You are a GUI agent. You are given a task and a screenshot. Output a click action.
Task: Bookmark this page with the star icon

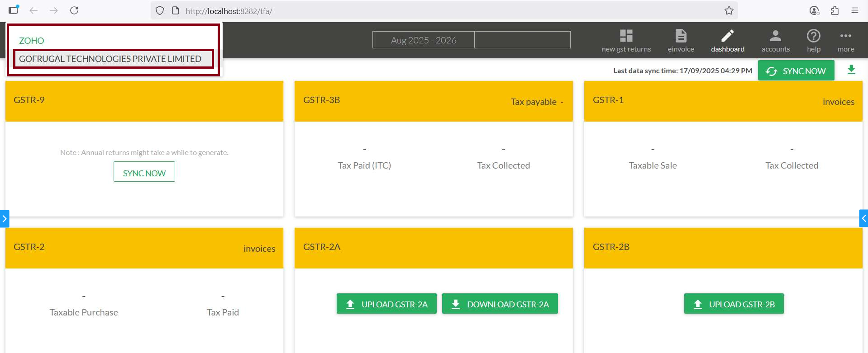pyautogui.click(x=729, y=10)
